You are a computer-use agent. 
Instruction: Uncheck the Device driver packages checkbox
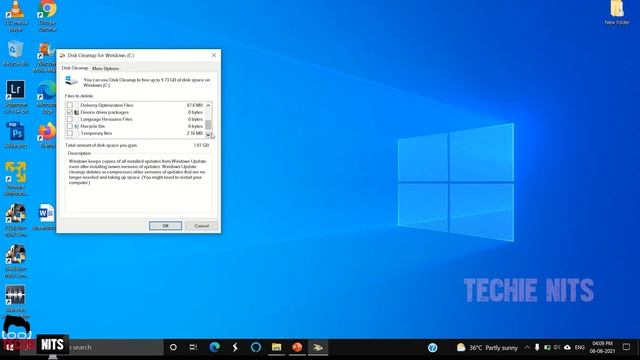(x=70, y=112)
